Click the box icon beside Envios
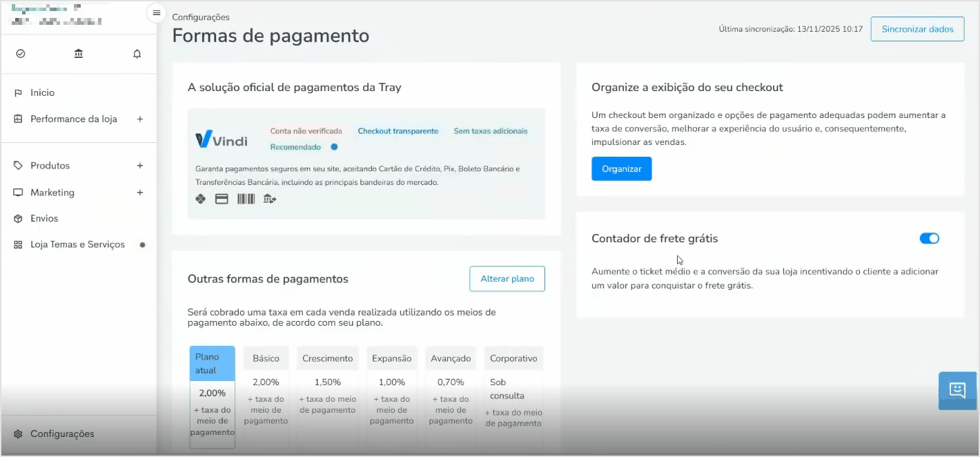This screenshot has width=980, height=457. [18, 218]
